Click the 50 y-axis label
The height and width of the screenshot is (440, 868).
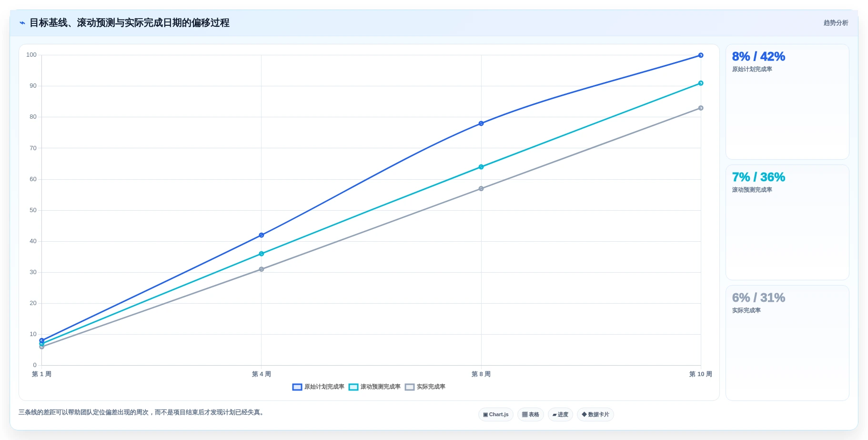coord(33,210)
